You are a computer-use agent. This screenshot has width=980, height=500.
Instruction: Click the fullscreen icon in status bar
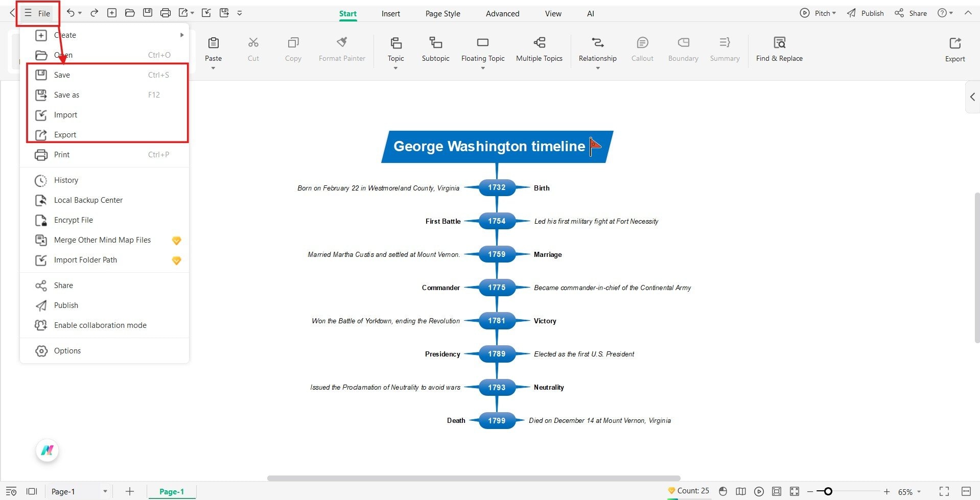coord(944,491)
